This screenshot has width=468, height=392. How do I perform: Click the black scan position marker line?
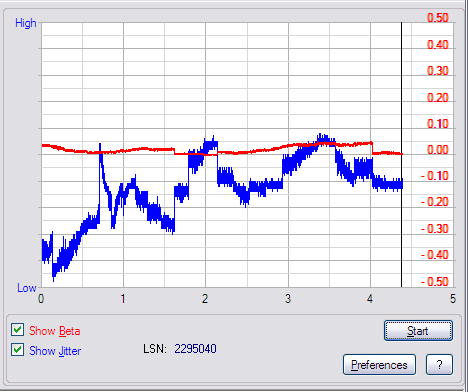401,155
